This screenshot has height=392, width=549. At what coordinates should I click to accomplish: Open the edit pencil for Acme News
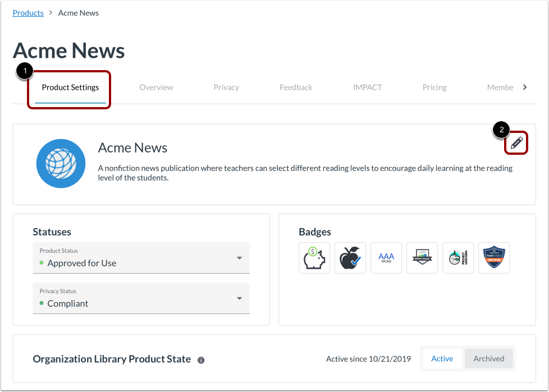(516, 143)
